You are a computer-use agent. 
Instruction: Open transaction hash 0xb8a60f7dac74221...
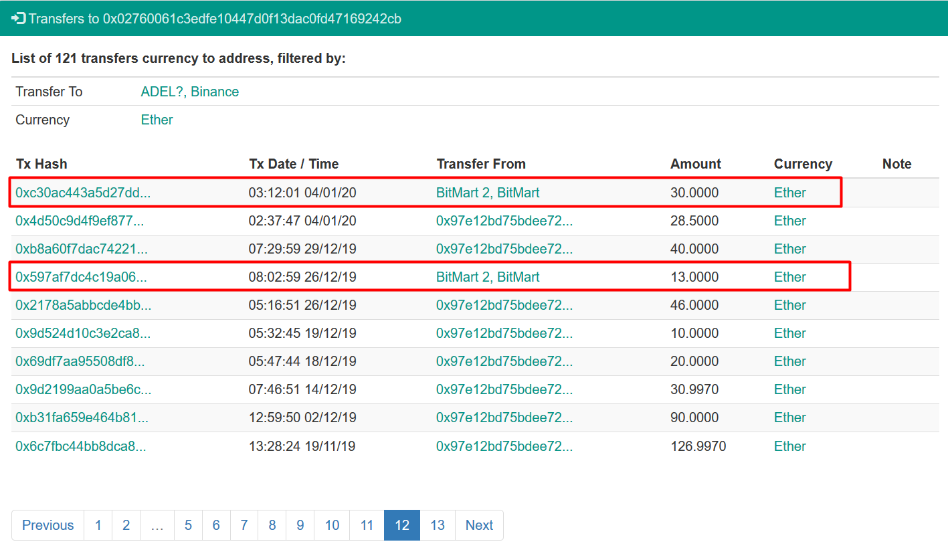click(x=82, y=249)
